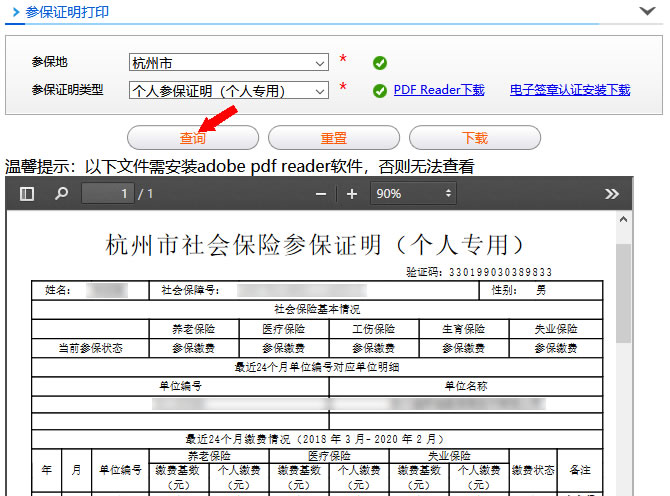Click the 单位编号 header cell in unit table
The image size is (670, 496).
(x=180, y=386)
